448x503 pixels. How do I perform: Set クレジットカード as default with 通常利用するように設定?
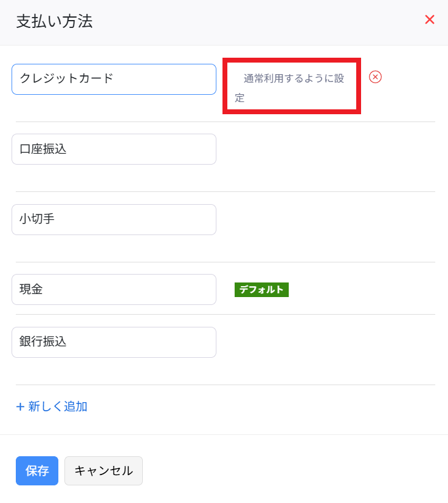[292, 87]
